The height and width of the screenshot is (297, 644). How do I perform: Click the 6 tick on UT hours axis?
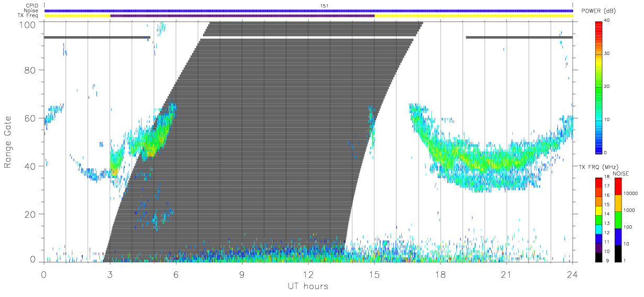(176, 273)
